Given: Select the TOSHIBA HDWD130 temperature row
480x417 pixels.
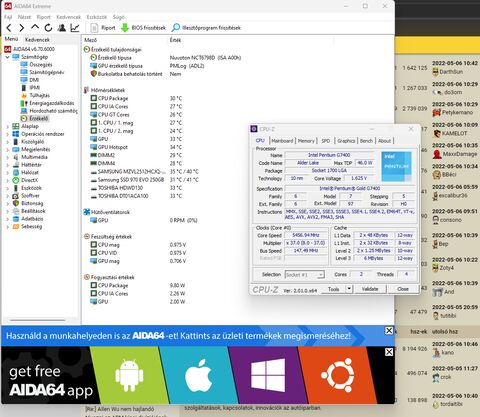Looking at the screenshot, I should tap(137, 188).
